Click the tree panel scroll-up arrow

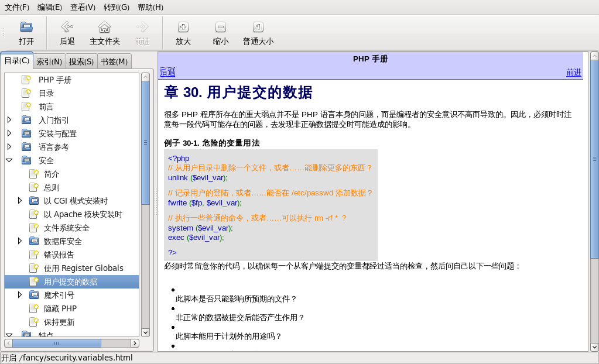(146, 77)
